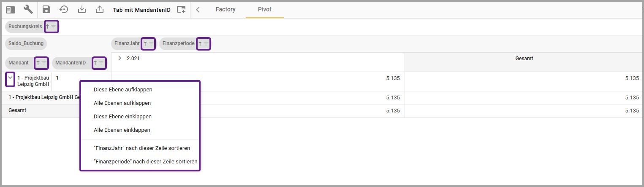Choose "Alle Ebenen aufklappen" from context menu

(122, 103)
